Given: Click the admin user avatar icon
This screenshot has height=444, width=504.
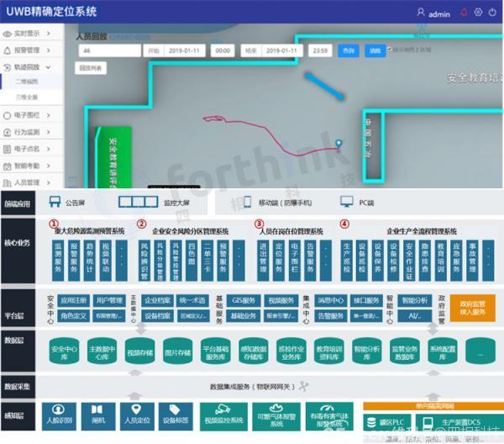Looking at the screenshot, I should (x=421, y=13).
